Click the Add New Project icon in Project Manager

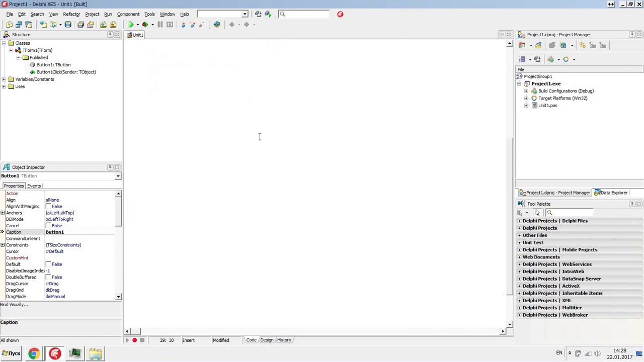click(522, 45)
